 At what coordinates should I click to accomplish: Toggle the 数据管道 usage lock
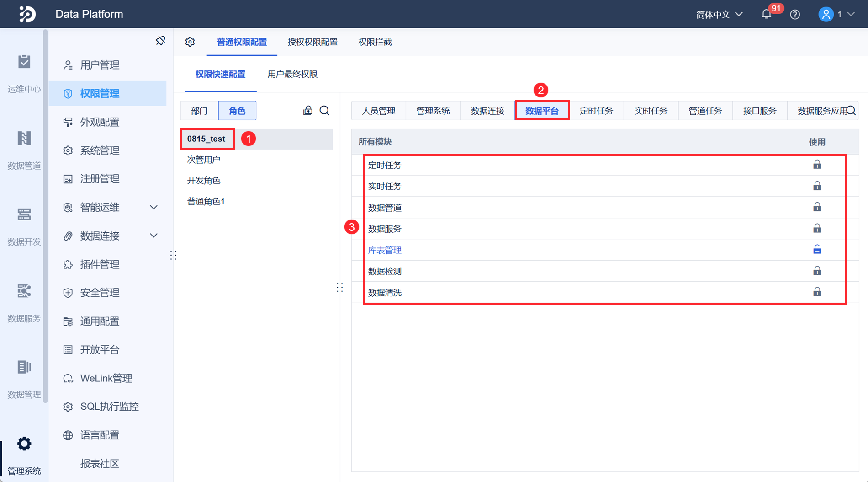(817, 207)
